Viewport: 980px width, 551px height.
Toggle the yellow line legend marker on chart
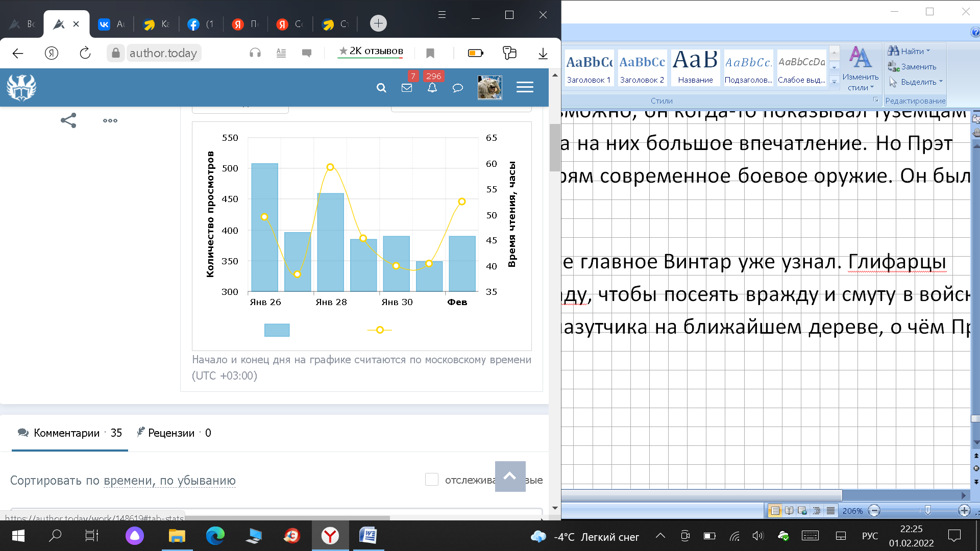click(380, 330)
